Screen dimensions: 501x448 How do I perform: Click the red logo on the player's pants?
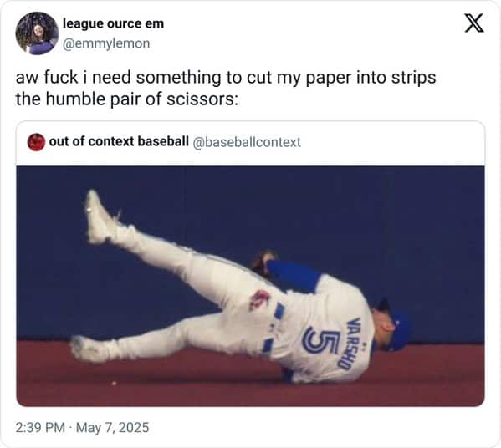pyautogui.click(x=260, y=300)
